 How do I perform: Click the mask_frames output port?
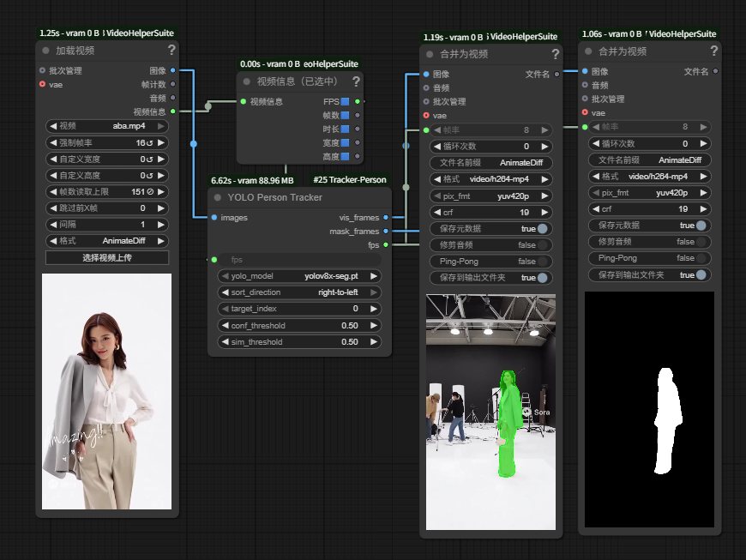coord(386,232)
